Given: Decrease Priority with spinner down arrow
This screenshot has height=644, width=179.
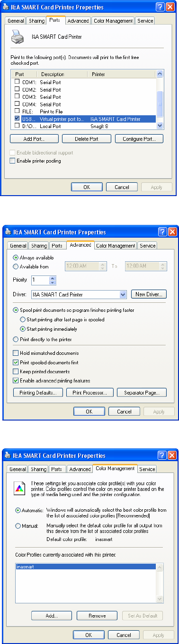Looking at the screenshot, I should (53, 283).
